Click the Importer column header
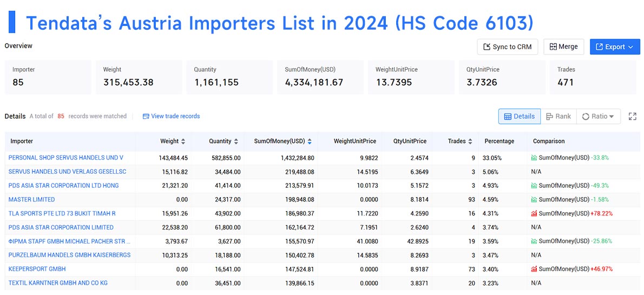Screen dimensions: 644x295 pos(22,141)
